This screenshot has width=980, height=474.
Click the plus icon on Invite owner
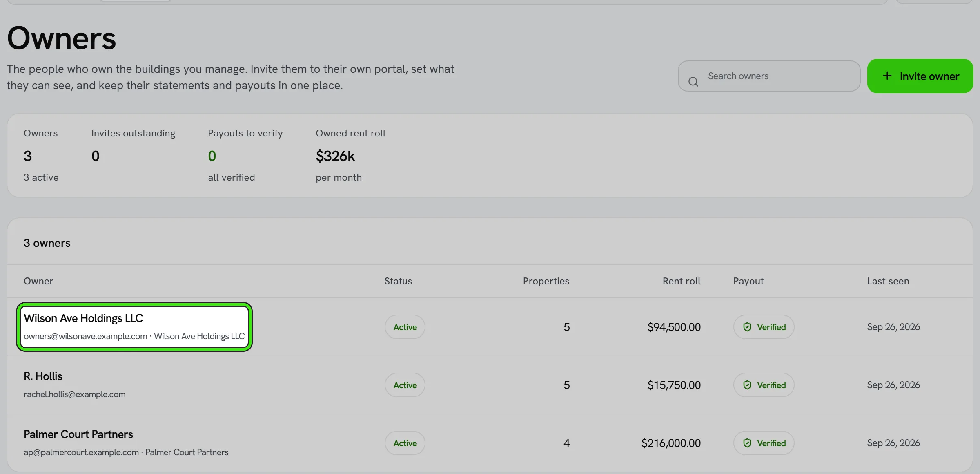pos(887,76)
